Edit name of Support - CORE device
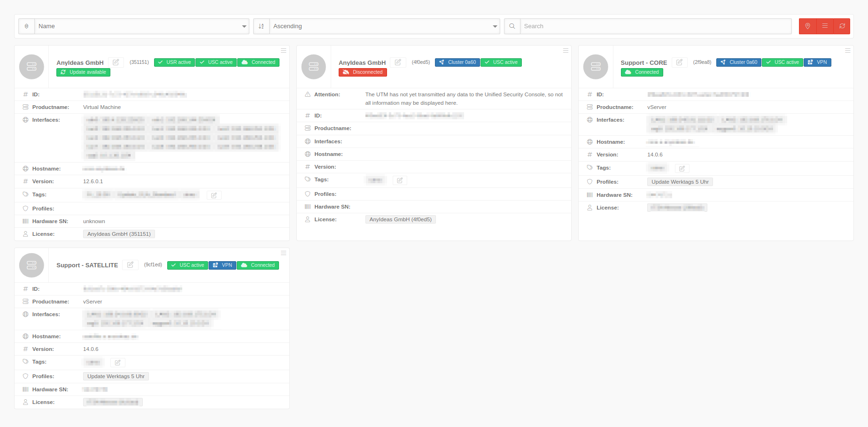 (679, 62)
